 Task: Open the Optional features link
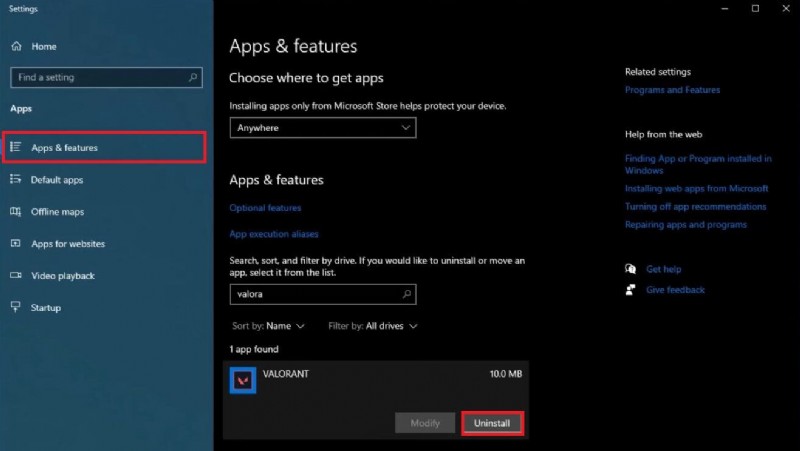tap(265, 208)
